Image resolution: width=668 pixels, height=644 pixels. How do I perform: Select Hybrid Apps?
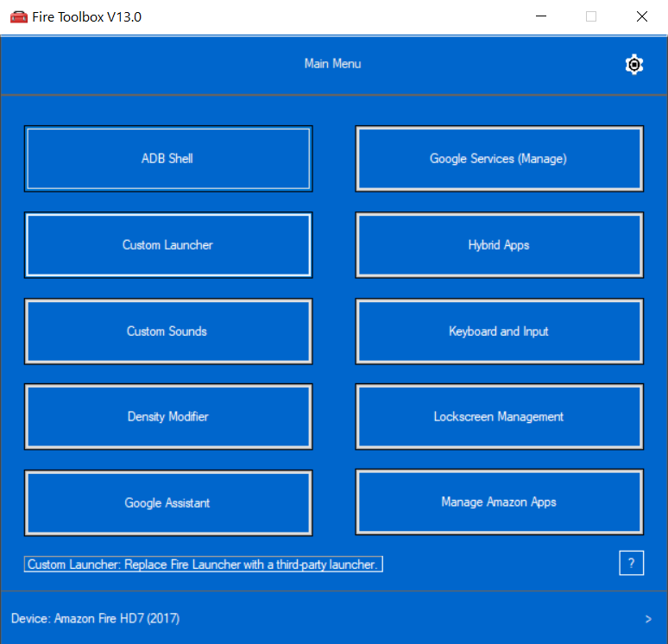coord(500,245)
